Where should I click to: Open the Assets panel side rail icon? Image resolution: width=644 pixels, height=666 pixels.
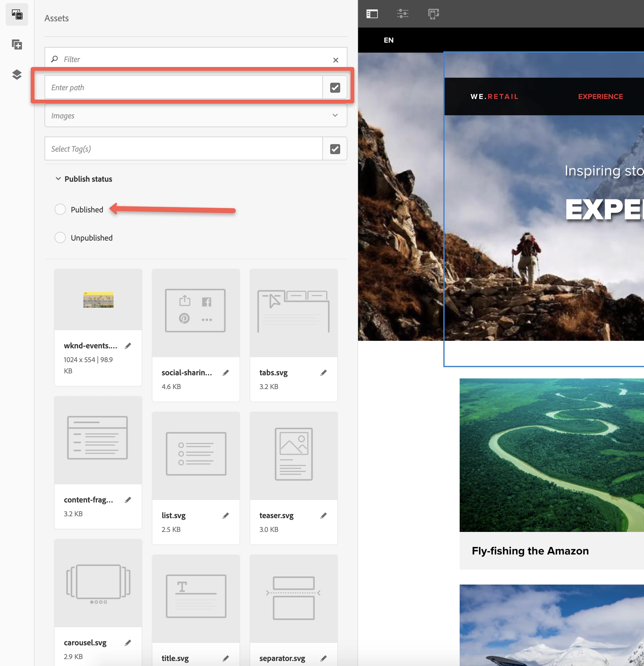pyautogui.click(x=17, y=15)
